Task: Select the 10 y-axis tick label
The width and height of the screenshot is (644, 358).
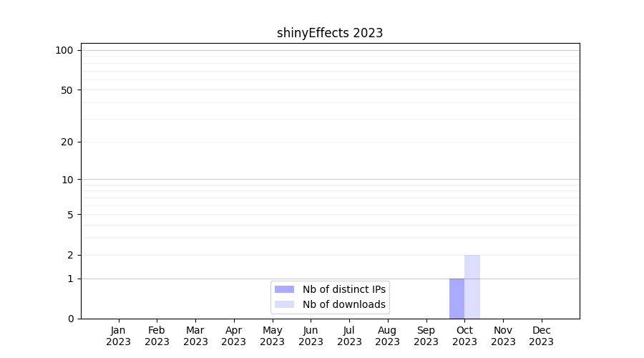Action: point(67,180)
